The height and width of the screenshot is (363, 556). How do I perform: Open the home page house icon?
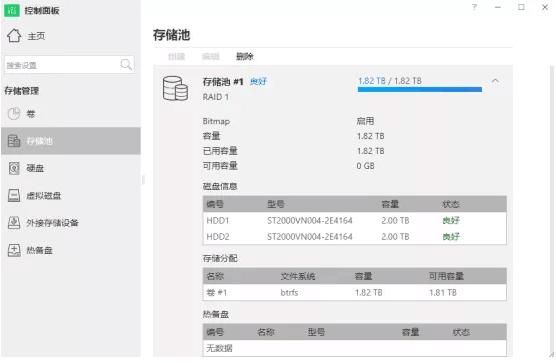pyautogui.click(x=14, y=36)
